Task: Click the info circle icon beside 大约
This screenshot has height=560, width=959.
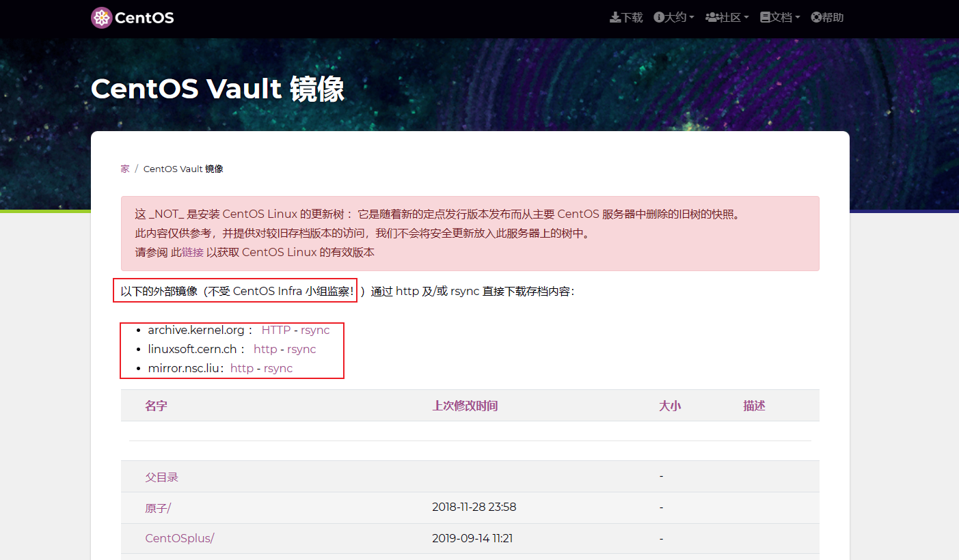Action: (x=659, y=18)
